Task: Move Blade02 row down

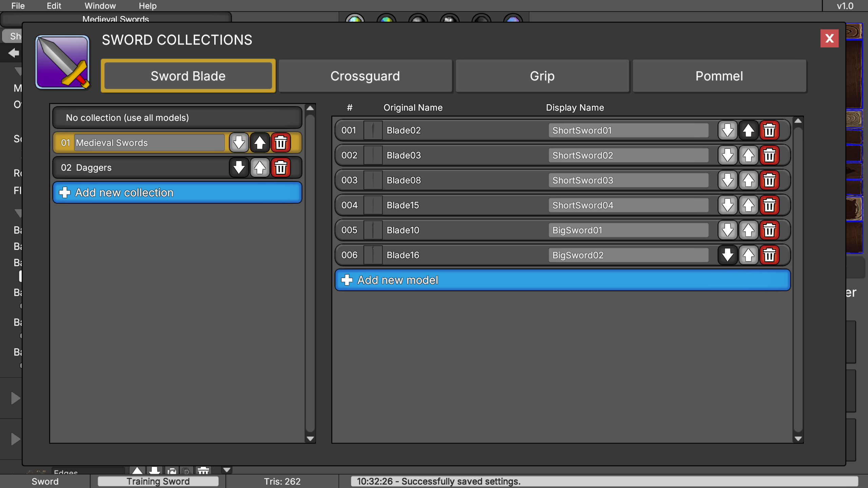Action: [727, 130]
